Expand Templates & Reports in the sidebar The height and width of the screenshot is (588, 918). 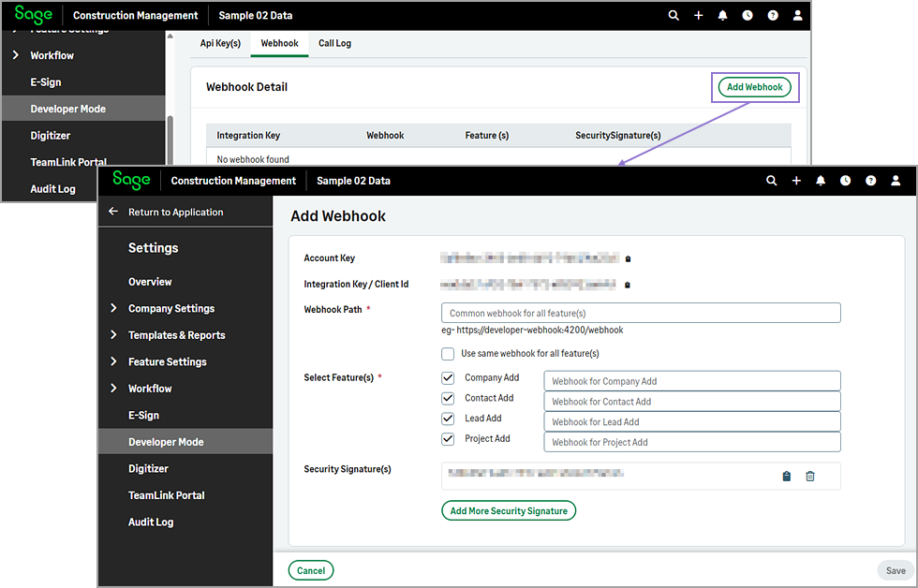(113, 334)
